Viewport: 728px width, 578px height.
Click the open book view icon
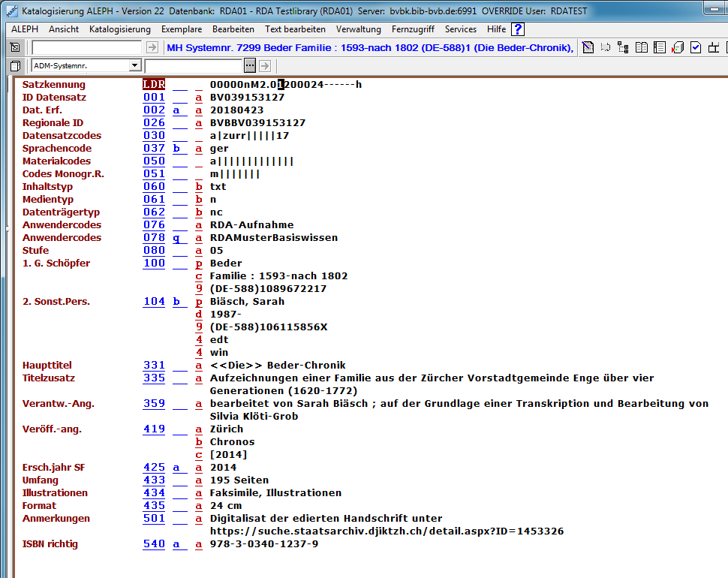coord(641,48)
